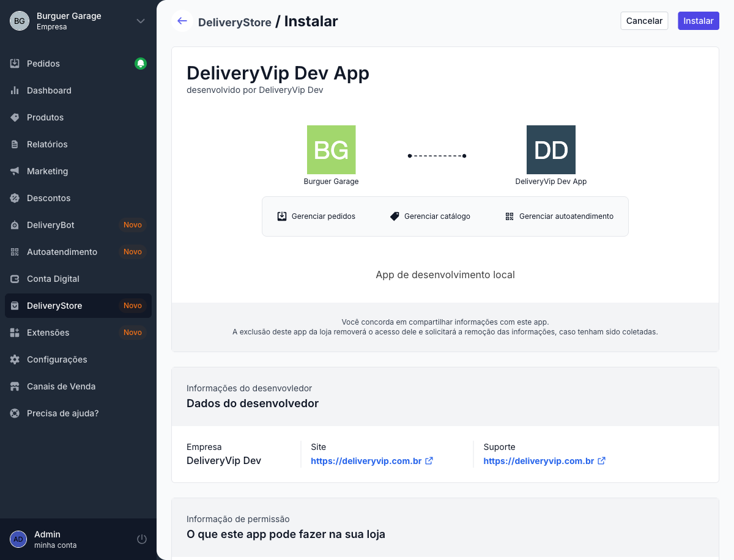The image size is (734, 560).
Task: Click 'Burguer Garage' name in sidebar header
Action: [x=69, y=16]
